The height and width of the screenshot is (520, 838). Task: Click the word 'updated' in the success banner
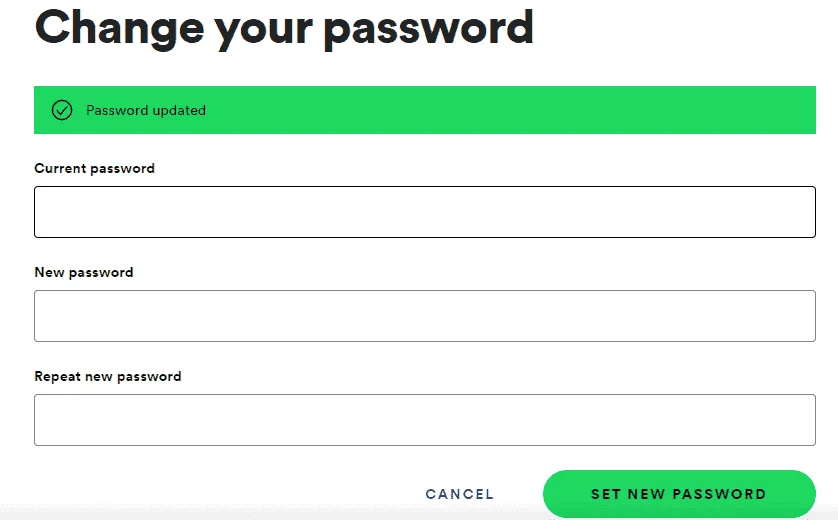tap(179, 110)
